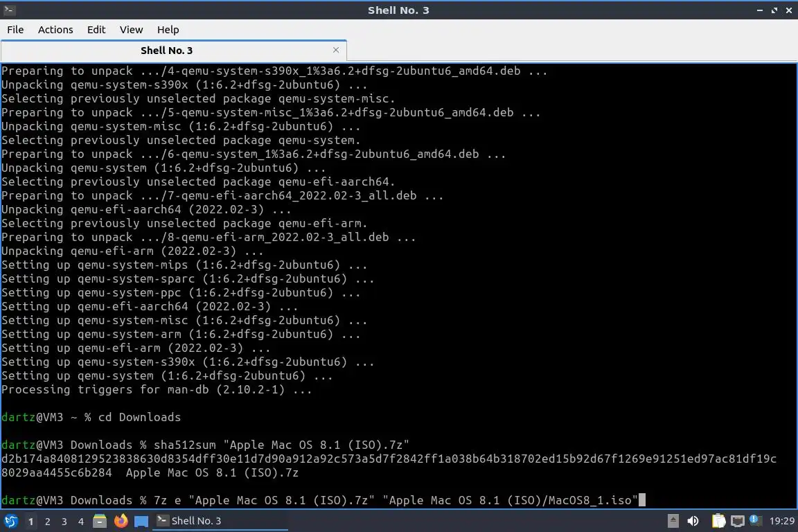Open the network connection tray icon
Screen dimensions: 798x532
click(x=737, y=521)
